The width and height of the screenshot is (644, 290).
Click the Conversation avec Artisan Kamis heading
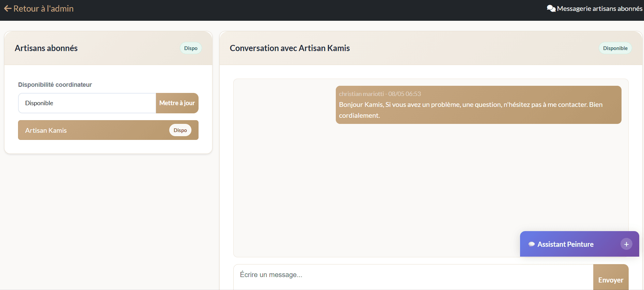coord(290,48)
